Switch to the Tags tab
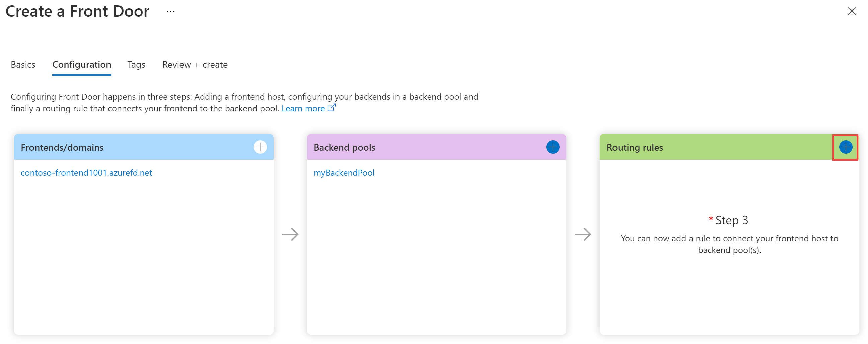The height and width of the screenshot is (344, 868). pyautogui.click(x=136, y=64)
